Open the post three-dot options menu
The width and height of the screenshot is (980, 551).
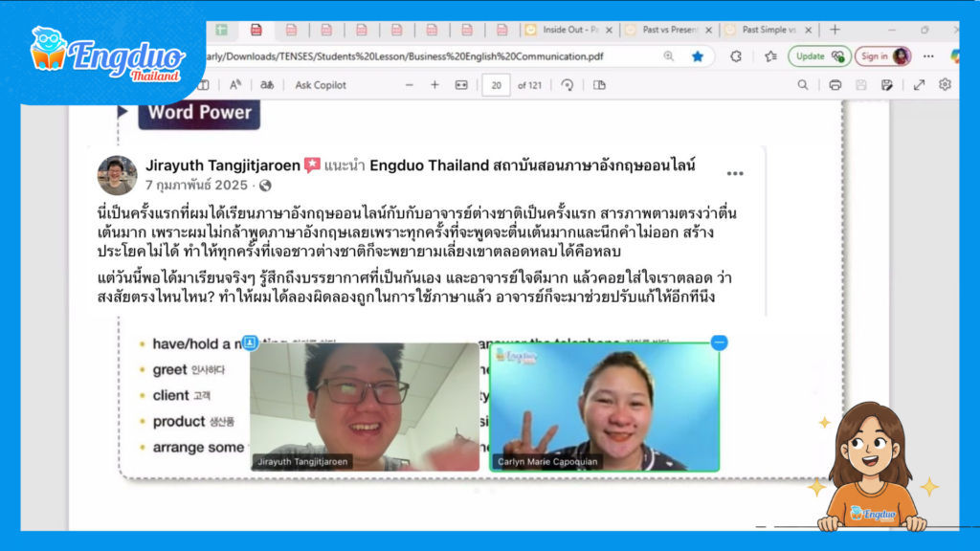[x=735, y=174]
